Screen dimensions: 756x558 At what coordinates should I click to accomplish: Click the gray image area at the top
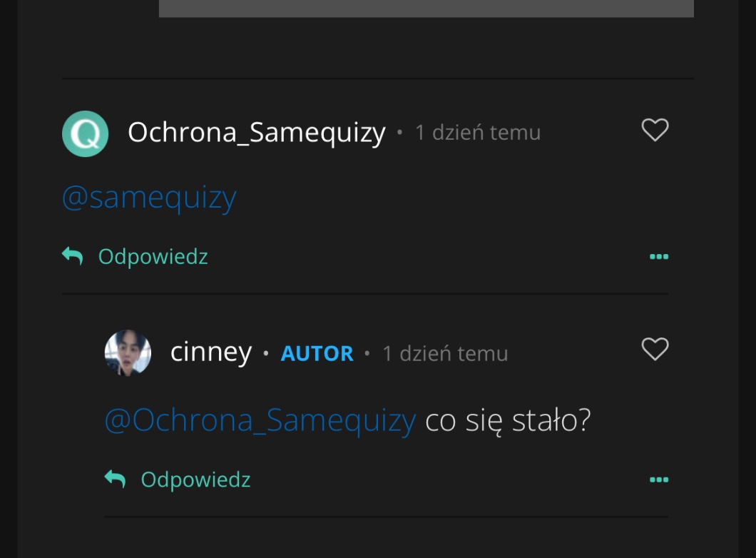coord(426,8)
